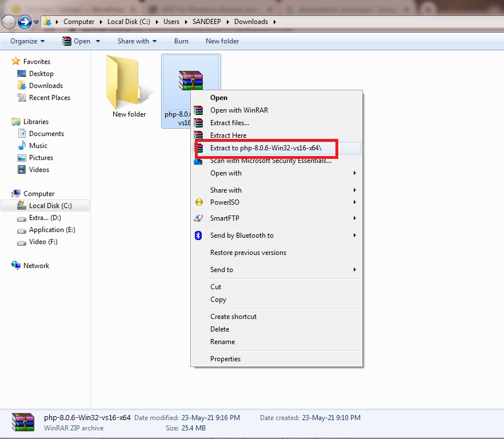Click New folder button in toolbar
The height and width of the screenshot is (439, 504).
pyautogui.click(x=222, y=41)
